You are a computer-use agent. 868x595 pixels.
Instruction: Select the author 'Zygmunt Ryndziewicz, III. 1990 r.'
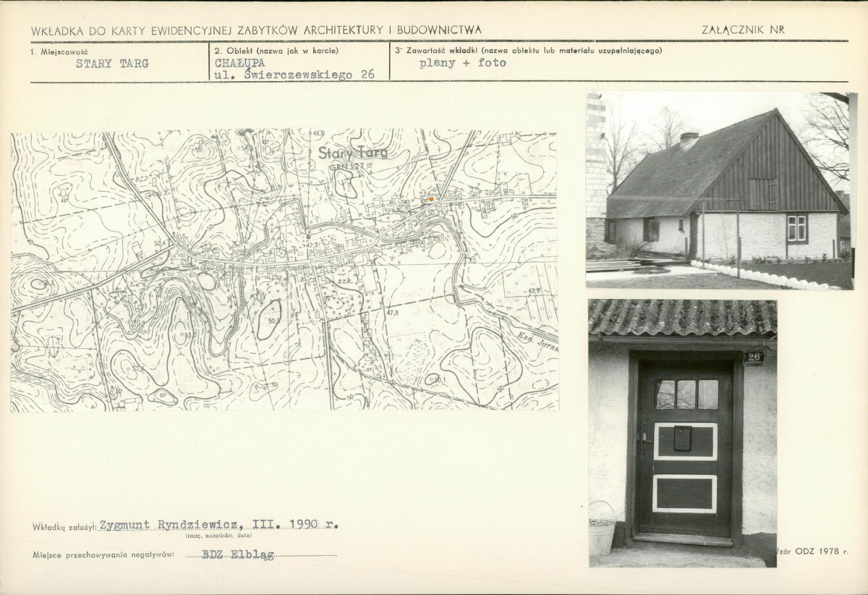pyautogui.click(x=218, y=525)
